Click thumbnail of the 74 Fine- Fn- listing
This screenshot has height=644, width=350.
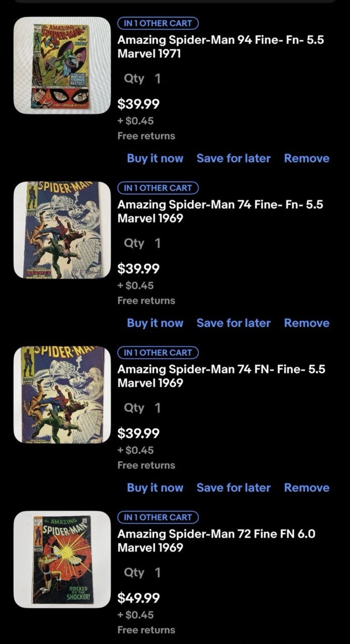[62, 230]
